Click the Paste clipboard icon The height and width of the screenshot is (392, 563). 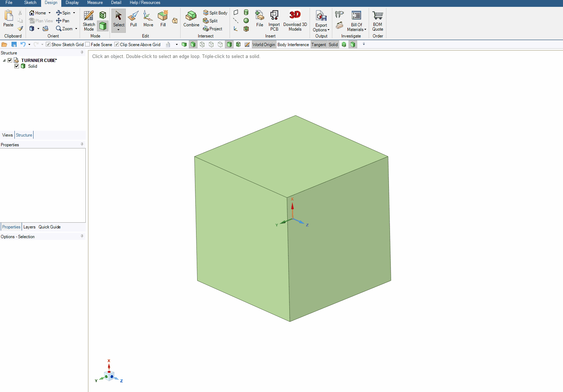(x=8, y=18)
